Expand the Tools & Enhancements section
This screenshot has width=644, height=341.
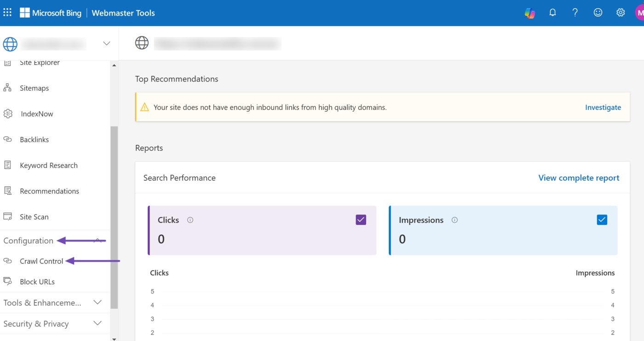click(x=98, y=302)
